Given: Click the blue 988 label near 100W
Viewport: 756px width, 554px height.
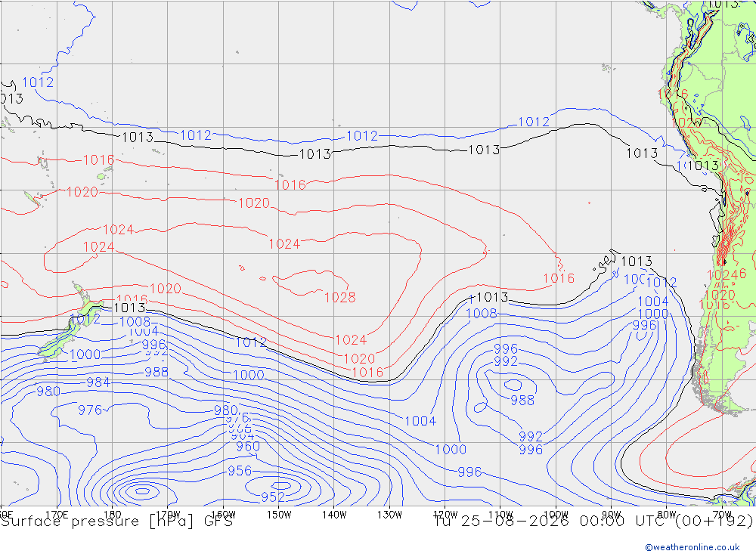Looking at the screenshot, I should pos(522,400).
